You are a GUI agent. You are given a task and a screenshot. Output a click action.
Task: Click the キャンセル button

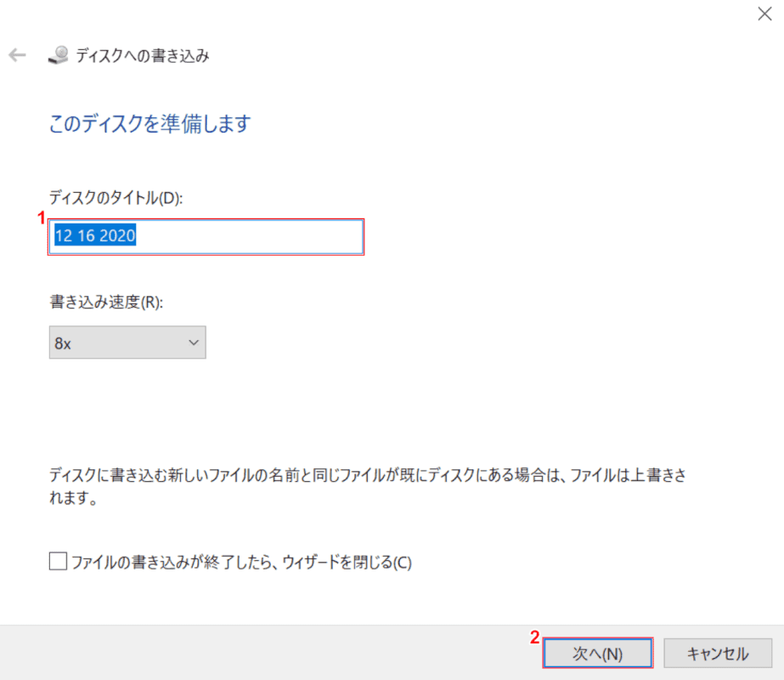[718, 653]
